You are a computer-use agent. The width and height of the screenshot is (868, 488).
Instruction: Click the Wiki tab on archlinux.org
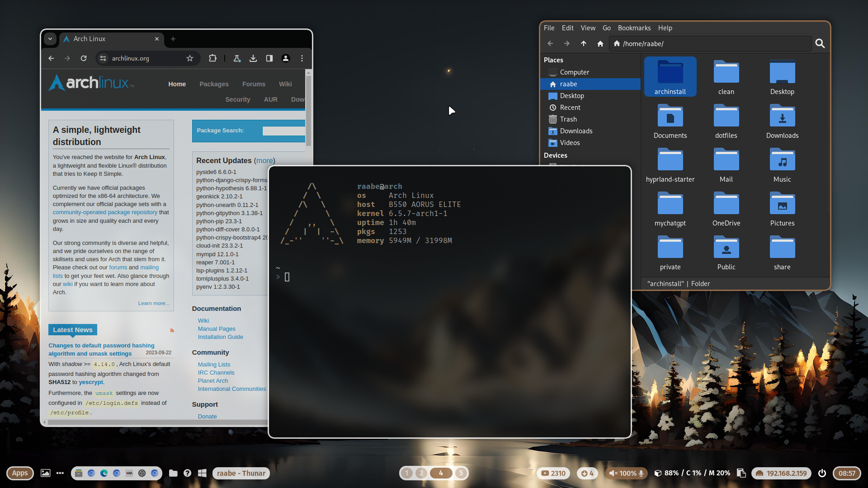pyautogui.click(x=286, y=84)
